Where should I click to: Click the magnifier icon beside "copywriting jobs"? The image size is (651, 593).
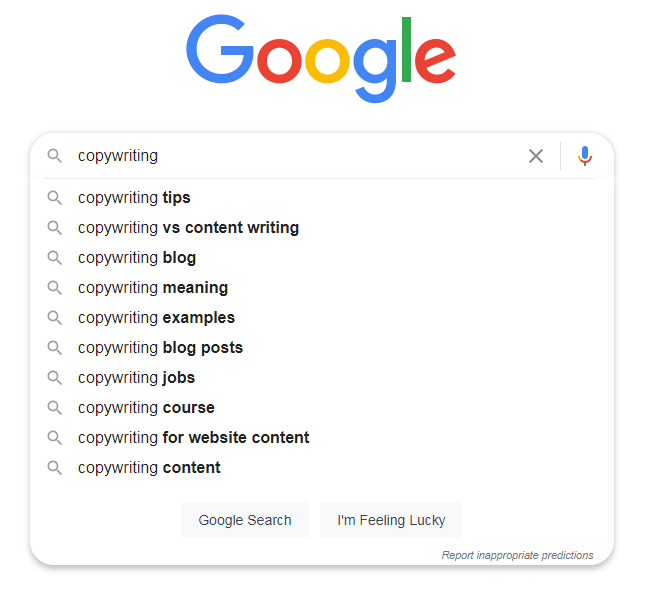[55, 378]
